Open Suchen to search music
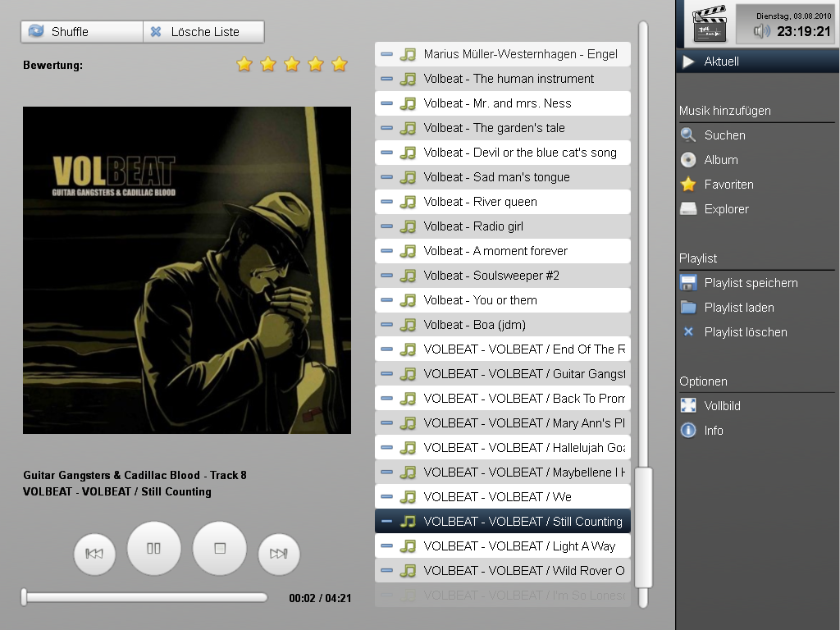The width and height of the screenshot is (840, 630). [x=757, y=135]
